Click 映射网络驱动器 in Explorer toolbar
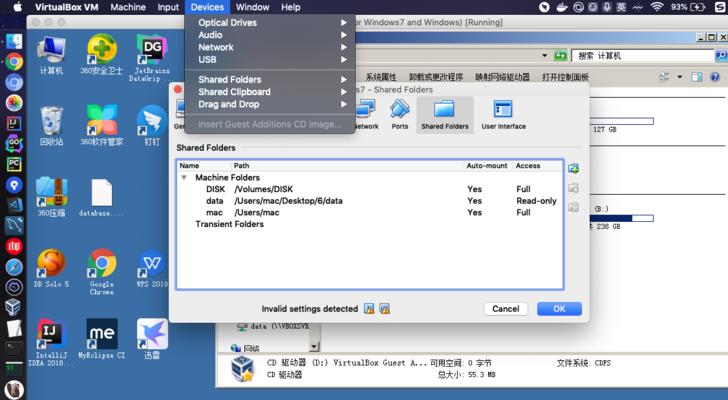 (x=502, y=77)
